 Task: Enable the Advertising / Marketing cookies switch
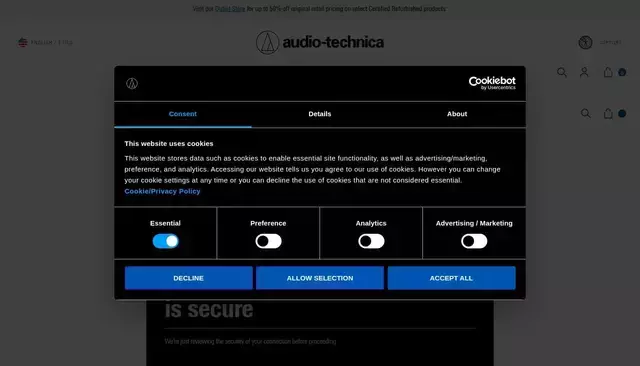[474, 241]
